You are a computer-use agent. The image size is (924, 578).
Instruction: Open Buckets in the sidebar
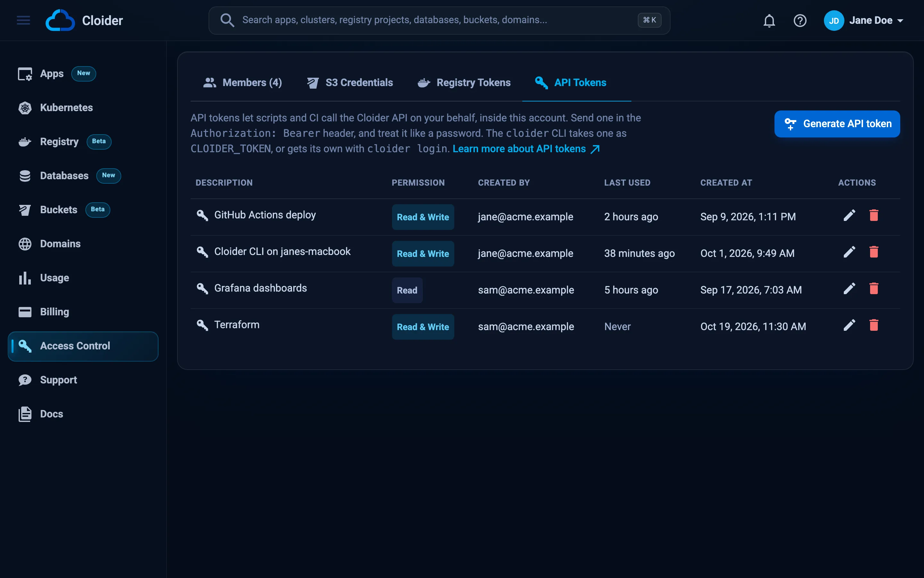pyautogui.click(x=83, y=210)
